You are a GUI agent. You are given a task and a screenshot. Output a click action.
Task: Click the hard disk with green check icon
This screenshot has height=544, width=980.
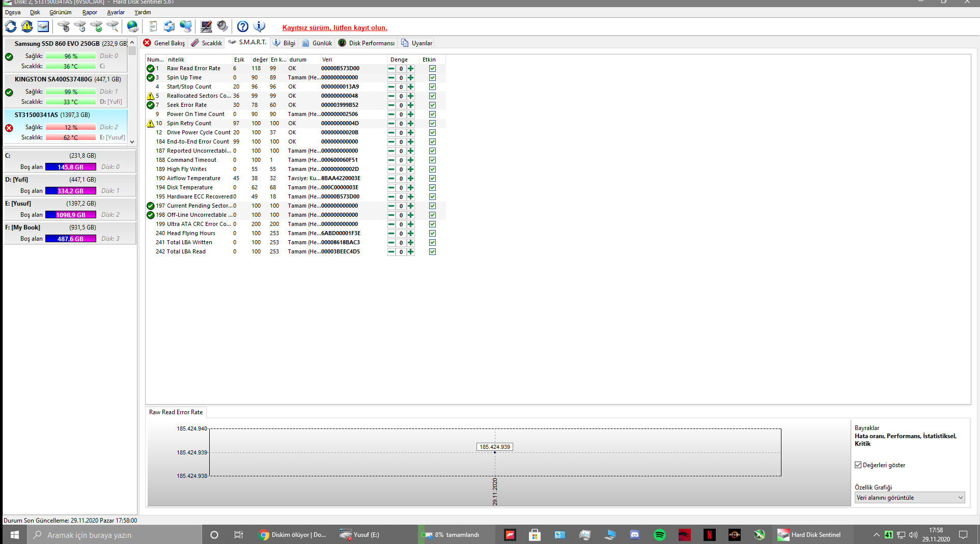[x=96, y=26]
